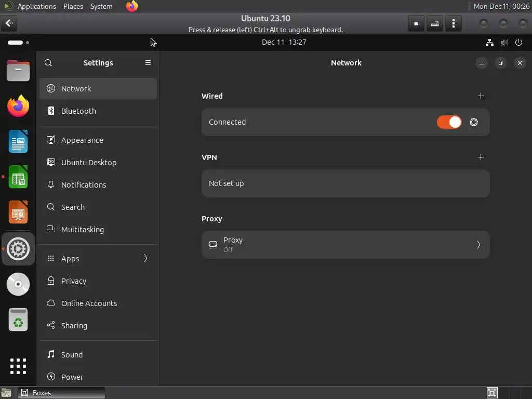Launch LibreOffice Writer from dock
532x399 pixels.
(18, 141)
